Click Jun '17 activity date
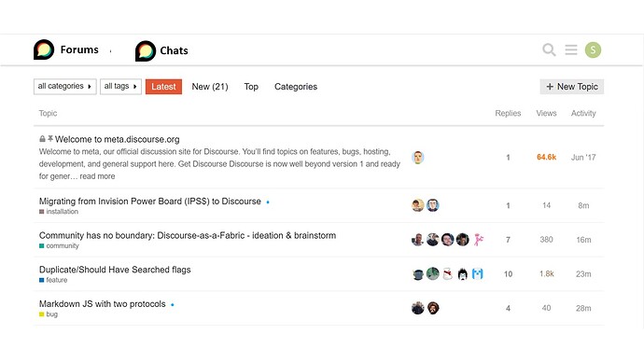Image resolution: width=644 pixels, height=362 pixels. click(583, 157)
